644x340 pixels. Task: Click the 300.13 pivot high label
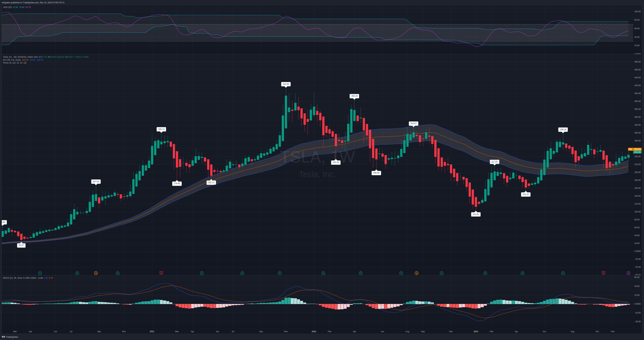click(161, 129)
